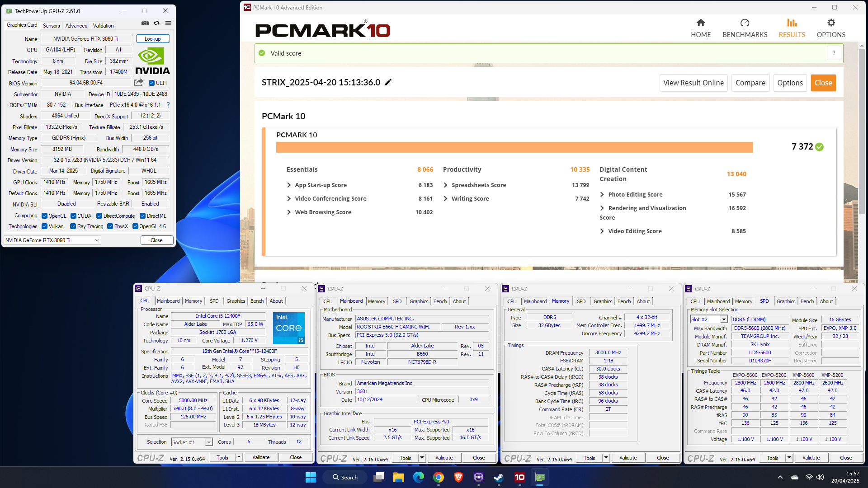Click Close button in GPU-Z
The image size is (868, 488).
(x=156, y=240)
